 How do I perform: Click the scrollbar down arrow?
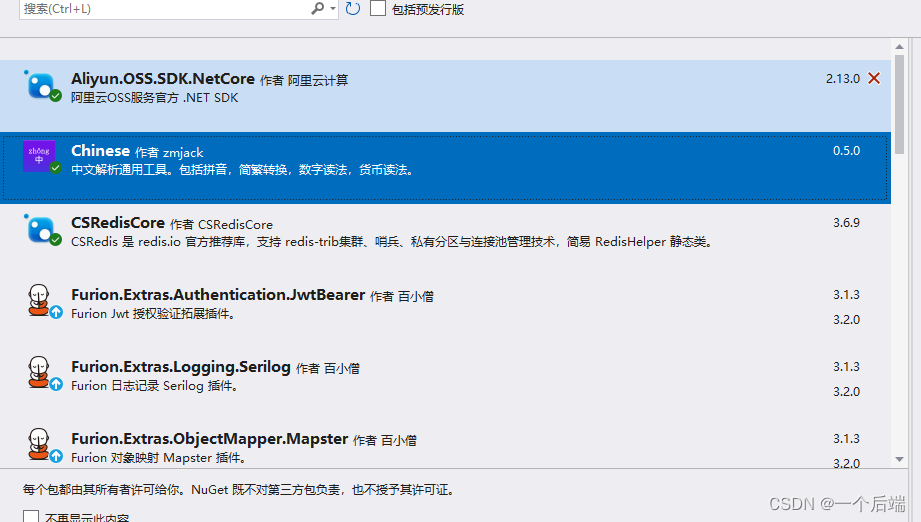[x=899, y=459]
